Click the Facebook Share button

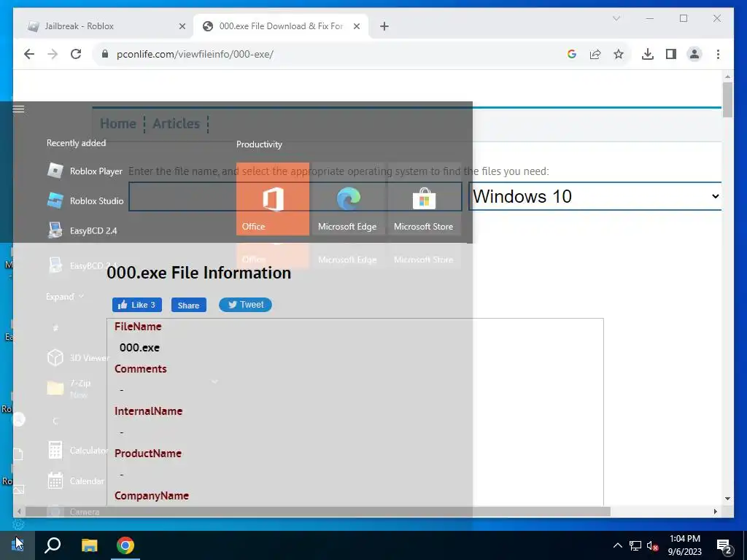coord(189,306)
